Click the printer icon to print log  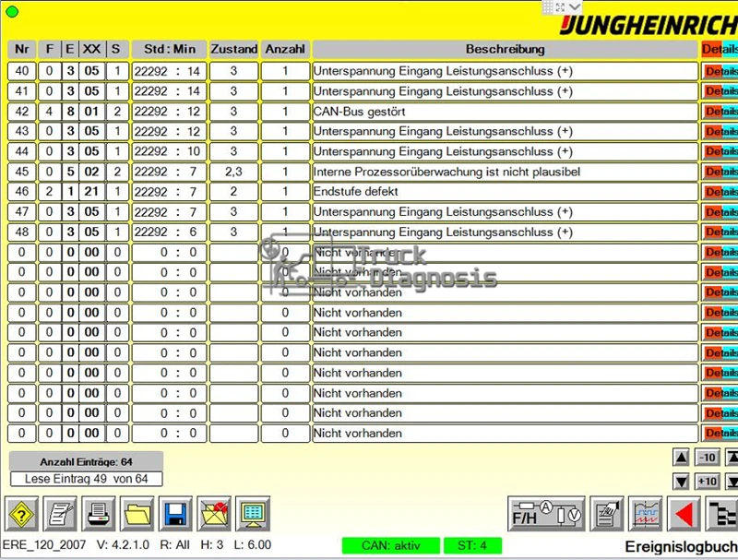pyautogui.click(x=99, y=514)
